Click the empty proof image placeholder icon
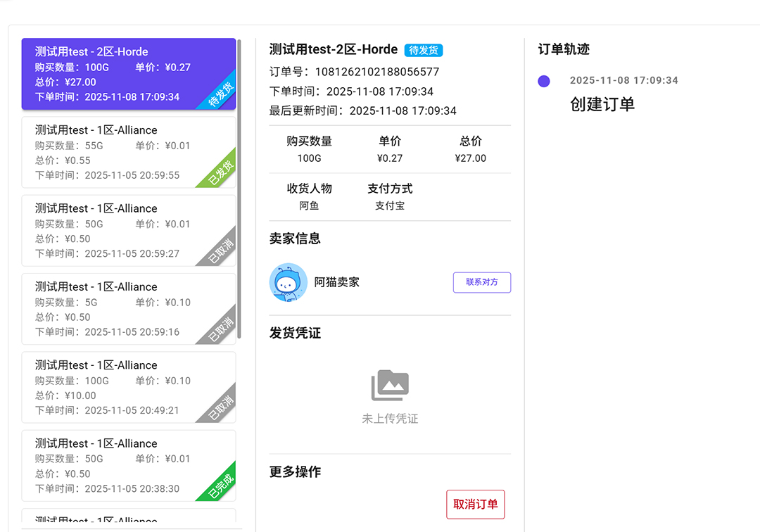The height and width of the screenshot is (532, 760). point(390,385)
